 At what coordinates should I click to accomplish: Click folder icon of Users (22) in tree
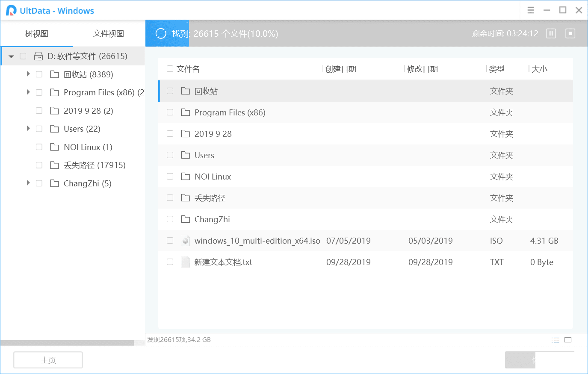(55, 129)
